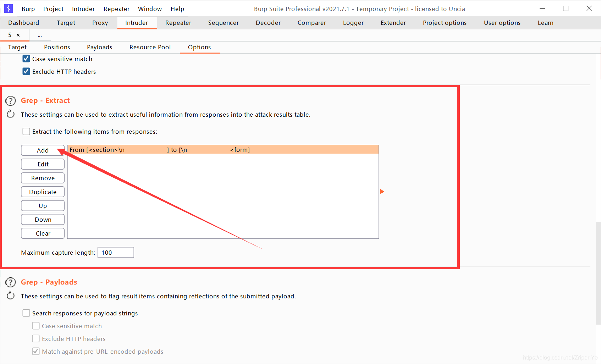Switch to the Logger tab

tap(353, 23)
